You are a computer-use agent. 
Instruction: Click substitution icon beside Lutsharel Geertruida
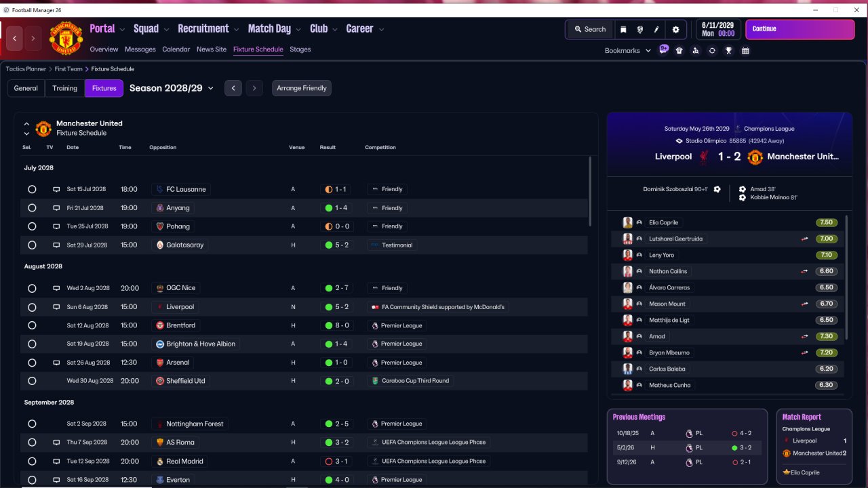[804, 239]
